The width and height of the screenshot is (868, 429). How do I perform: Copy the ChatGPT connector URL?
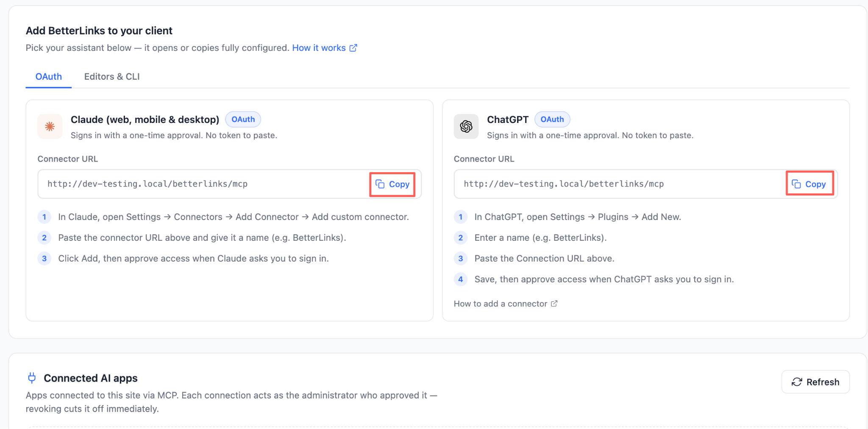(x=809, y=184)
